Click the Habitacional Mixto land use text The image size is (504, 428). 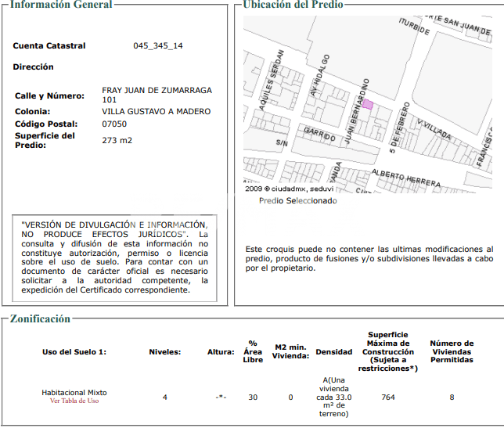point(74,392)
